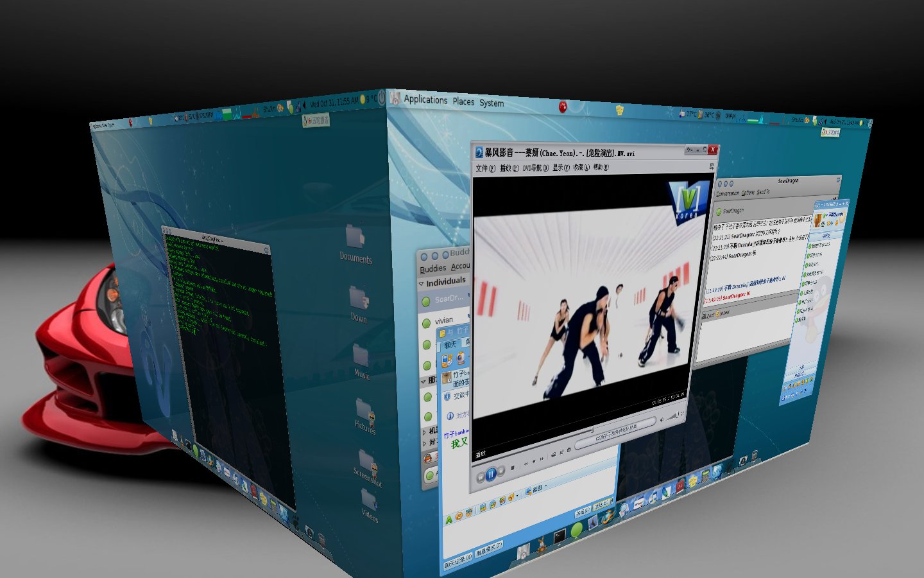Select 聊天 tab in QQ chat window
This screenshot has width=924, height=578.
pyautogui.click(x=450, y=345)
